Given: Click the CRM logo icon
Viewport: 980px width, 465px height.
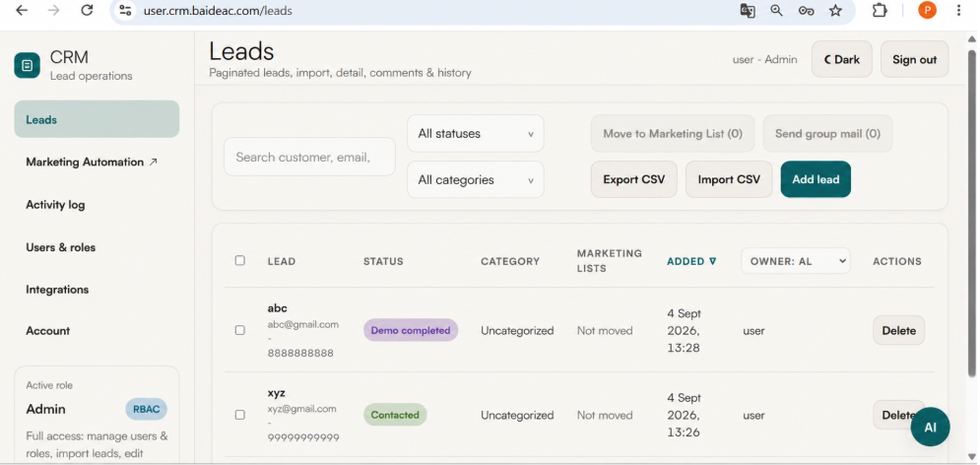Looking at the screenshot, I should coord(27,65).
